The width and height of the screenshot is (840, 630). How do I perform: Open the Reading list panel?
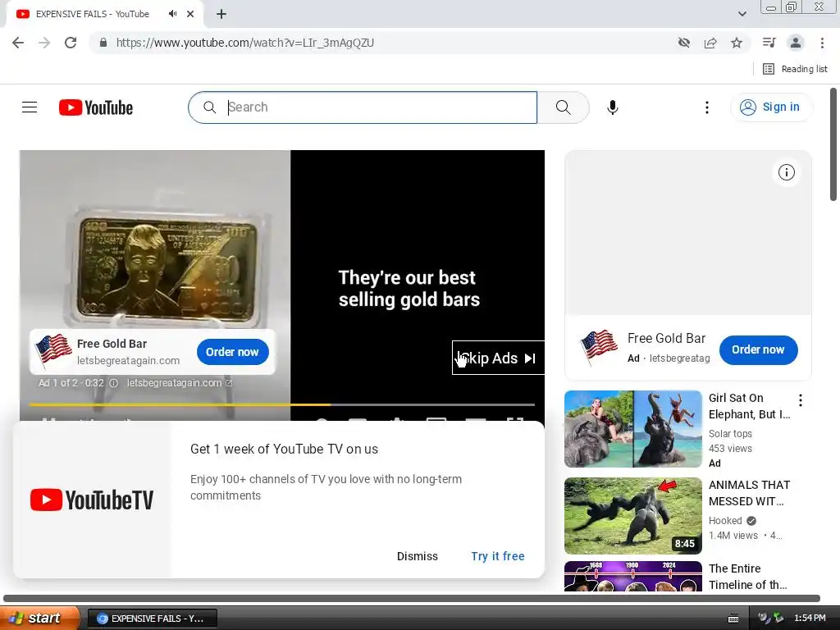(795, 69)
